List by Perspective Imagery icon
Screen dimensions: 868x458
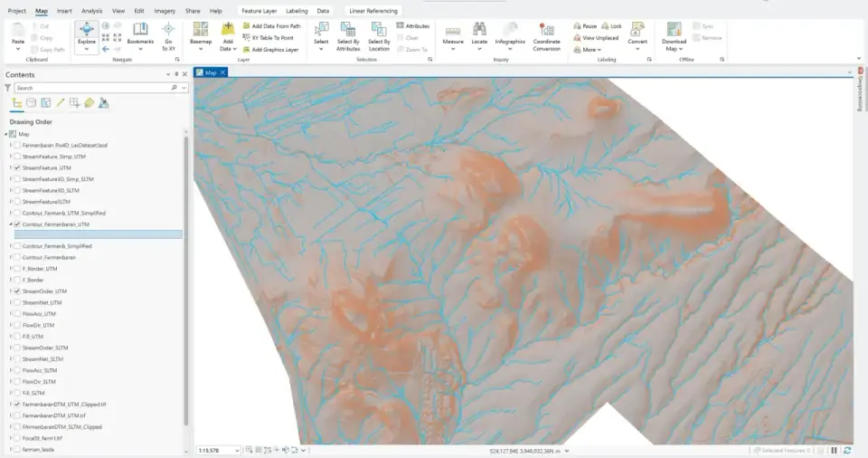[x=103, y=103]
